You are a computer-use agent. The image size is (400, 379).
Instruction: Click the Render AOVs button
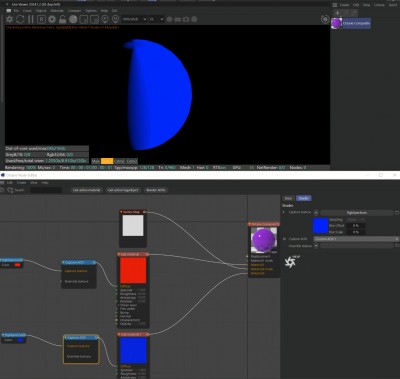tap(156, 190)
